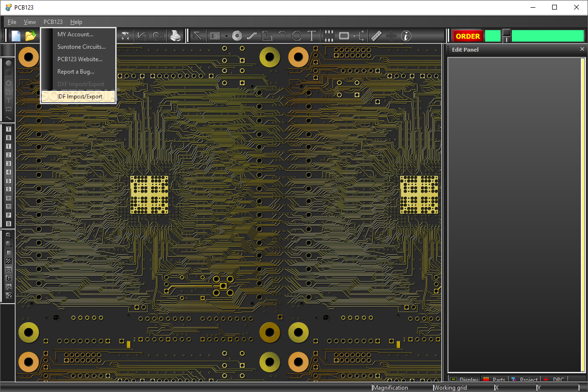The image size is (588, 392).
Task: Click the new file icon
Action: 16,36
